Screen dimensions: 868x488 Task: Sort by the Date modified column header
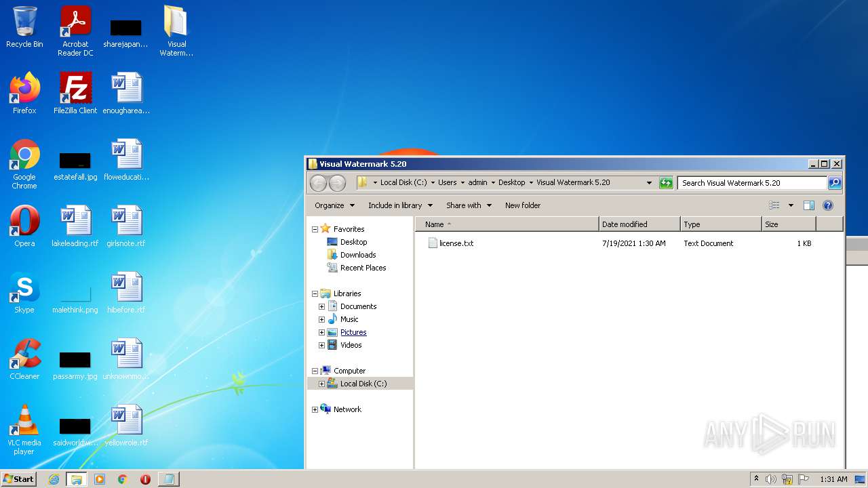point(639,224)
